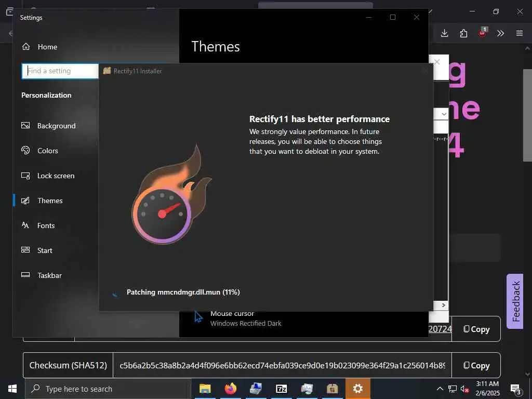Open the Colors settings page
This screenshot has width=532, height=399.
coord(39,151)
